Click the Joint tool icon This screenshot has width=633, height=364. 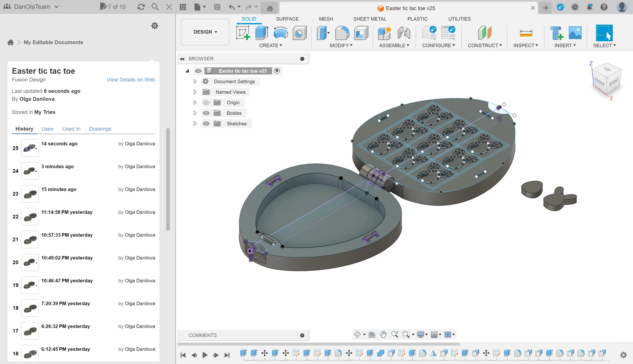coord(404,33)
